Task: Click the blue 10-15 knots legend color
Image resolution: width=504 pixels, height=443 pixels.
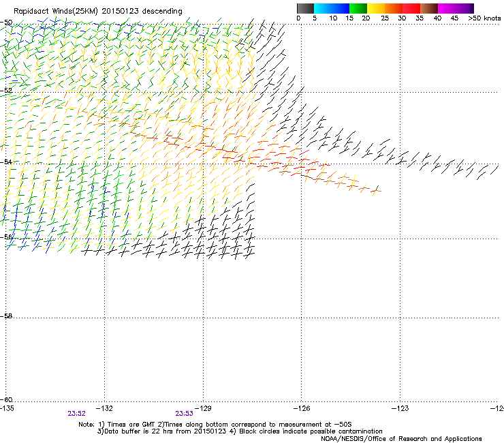Action: (341, 8)
